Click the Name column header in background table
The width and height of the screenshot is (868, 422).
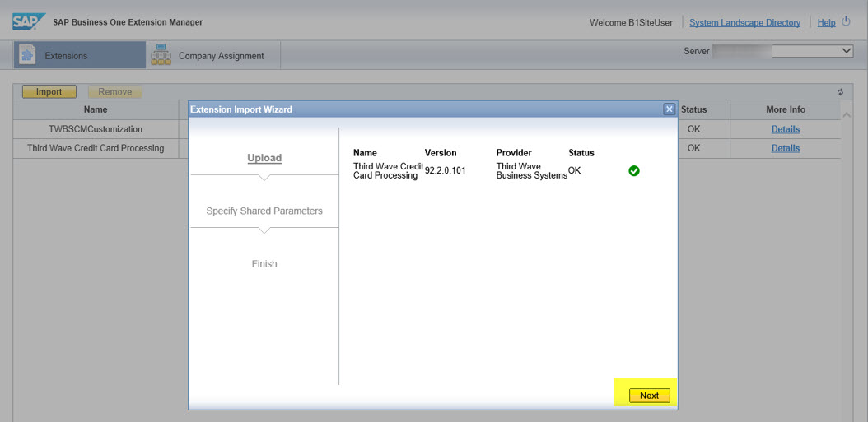tap(96, 109)
